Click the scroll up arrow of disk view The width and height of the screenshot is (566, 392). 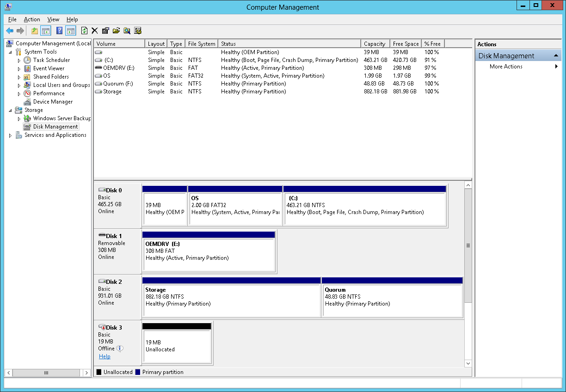(468, 185)
